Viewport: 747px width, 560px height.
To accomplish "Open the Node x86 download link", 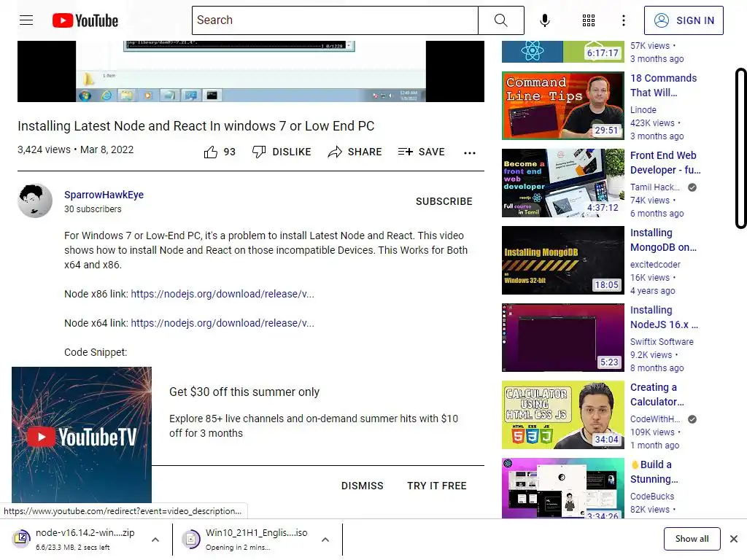I will coord(222,294).
